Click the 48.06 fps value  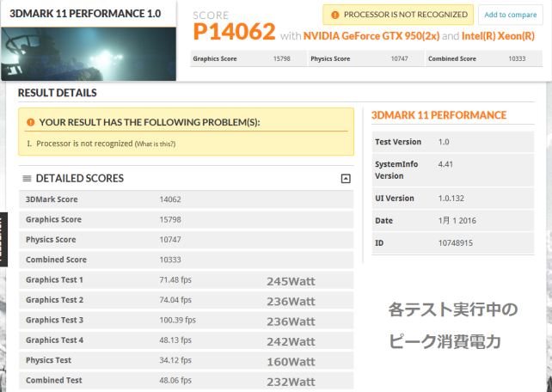175,380
